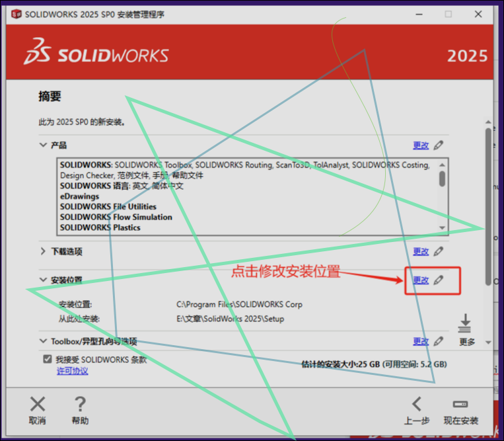The height and width of the screenshot is (441, 504).
Task: Click the 此为 2025 SP0 的新安装 text
Action: [82, 122]
